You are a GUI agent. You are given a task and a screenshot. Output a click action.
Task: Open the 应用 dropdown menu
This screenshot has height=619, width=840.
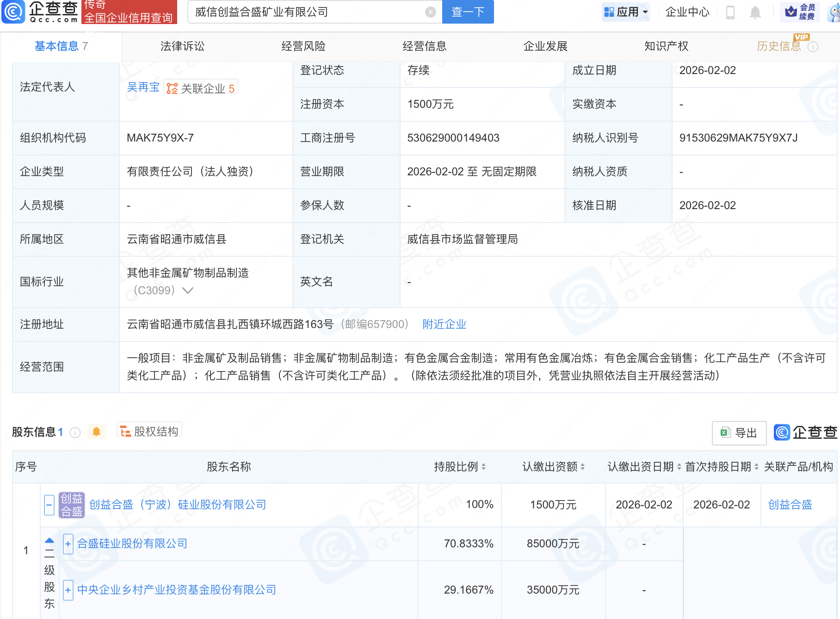[626, 12]
